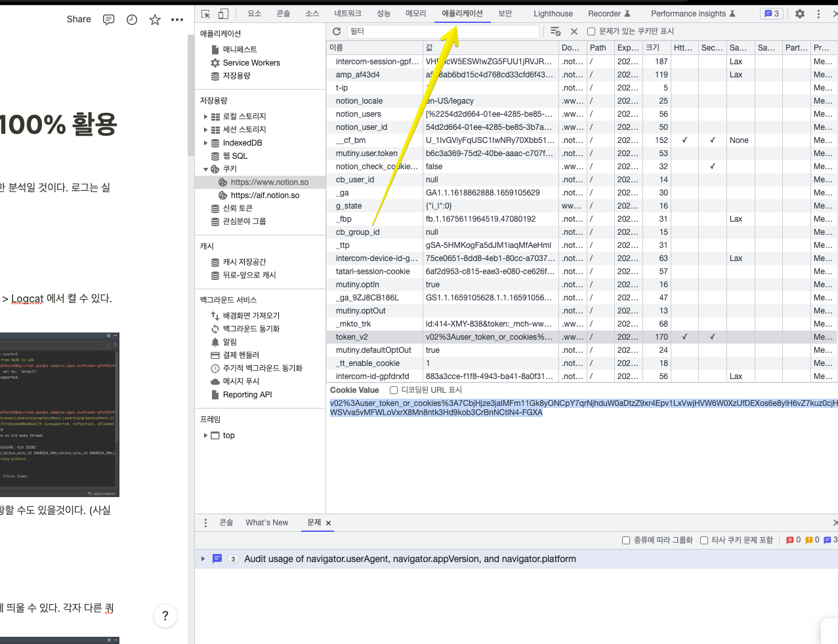Open drawer three-dot menu
Viewport: 838px width, 644px height.
205,523
